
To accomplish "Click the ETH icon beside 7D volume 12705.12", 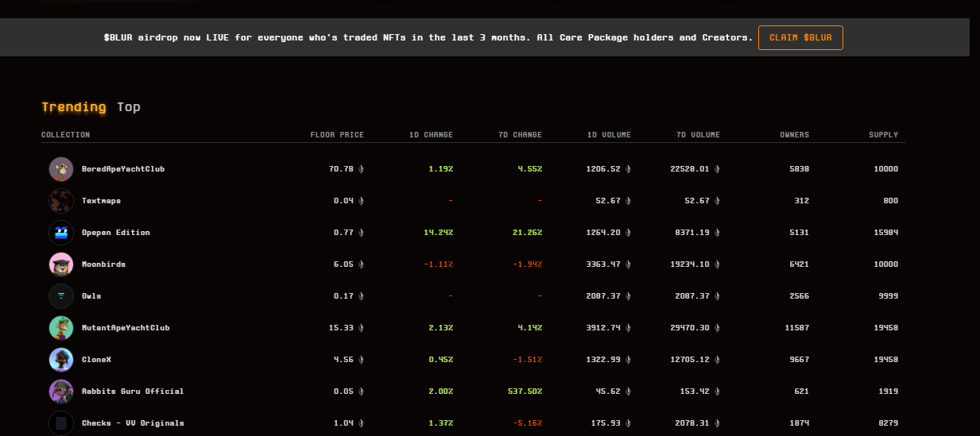I will coord(717,360).
